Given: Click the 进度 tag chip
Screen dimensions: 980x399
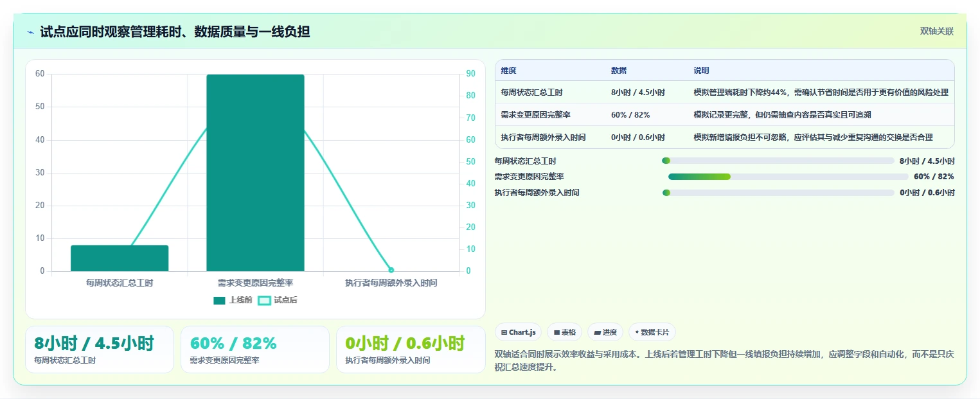Looking at the screenshot, I should [605, 332].
